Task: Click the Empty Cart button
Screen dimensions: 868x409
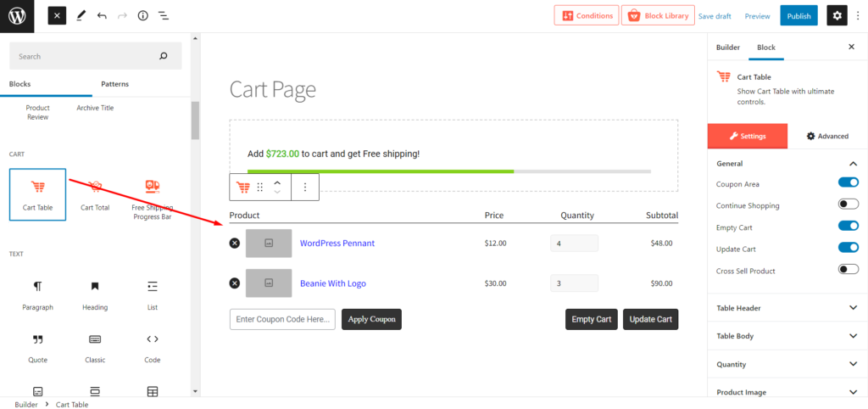Action: (x=591, y=319)
